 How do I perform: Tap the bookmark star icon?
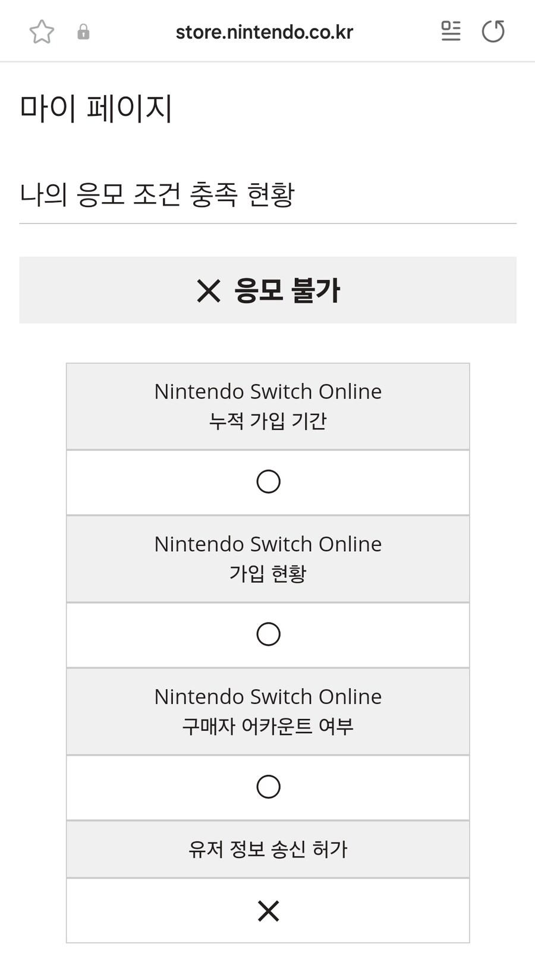(x=41, y=32)
